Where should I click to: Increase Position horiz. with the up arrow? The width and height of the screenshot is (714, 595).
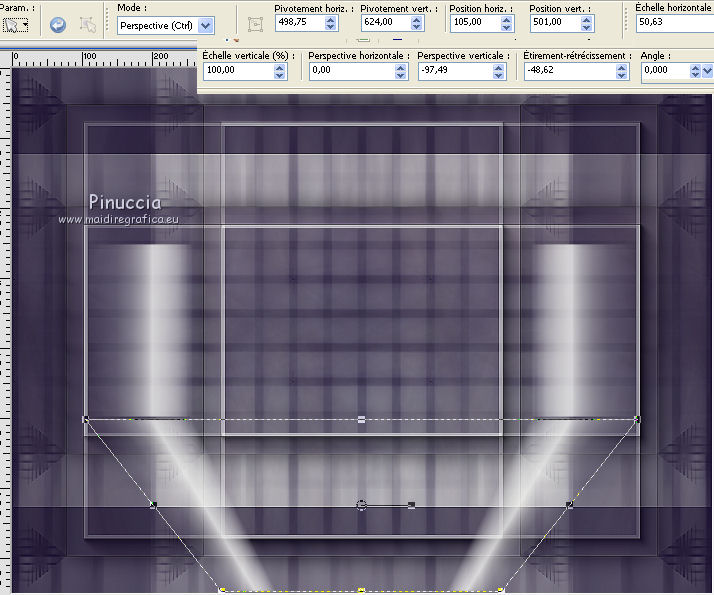tap(506, 20)
